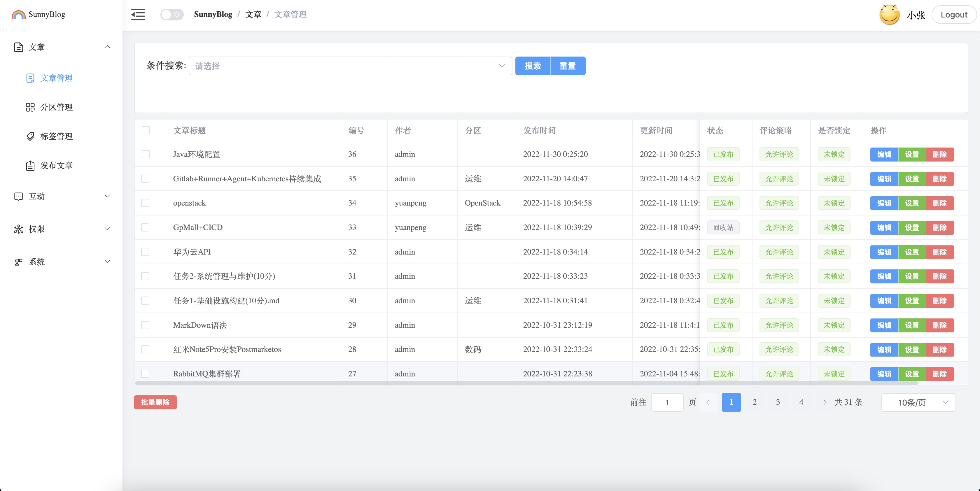Select the Gitlab+Runner row checkbox

(x=146, y=179)
